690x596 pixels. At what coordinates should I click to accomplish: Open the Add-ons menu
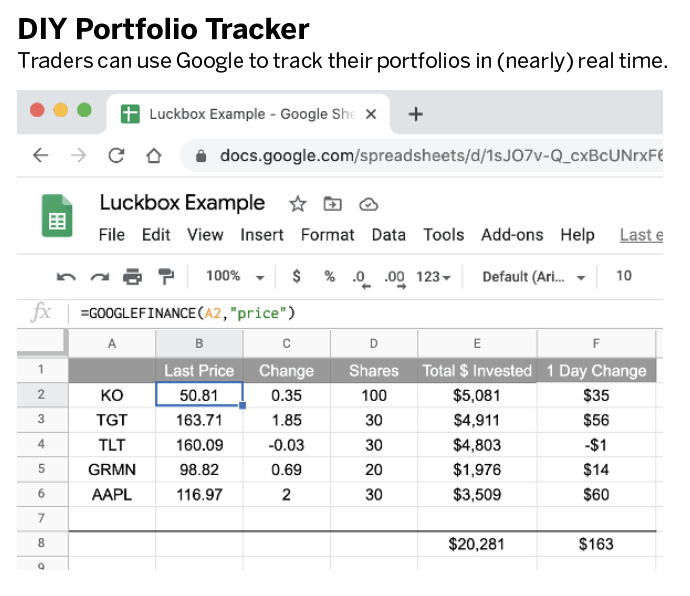[x=512, y=235]
